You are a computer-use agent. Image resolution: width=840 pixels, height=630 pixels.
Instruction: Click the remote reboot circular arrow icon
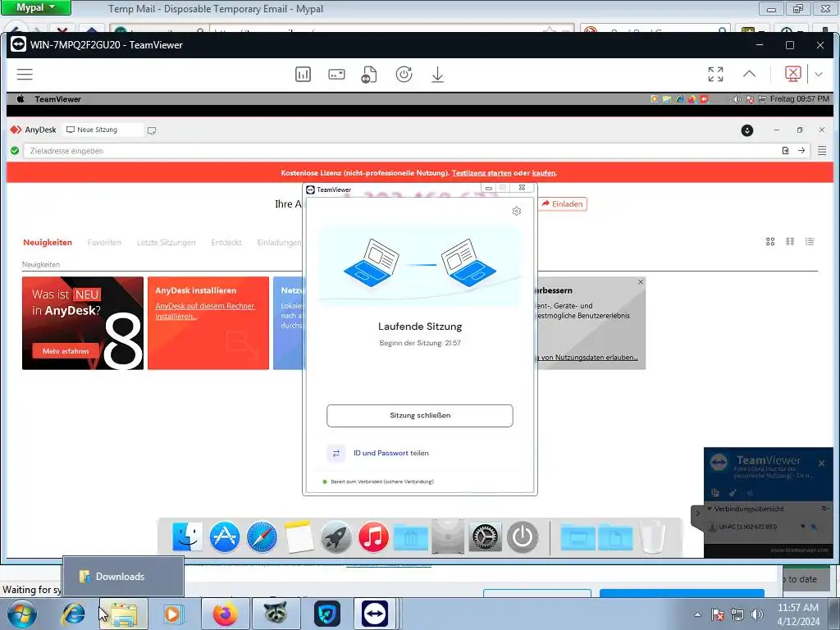(x=404, y=75)
